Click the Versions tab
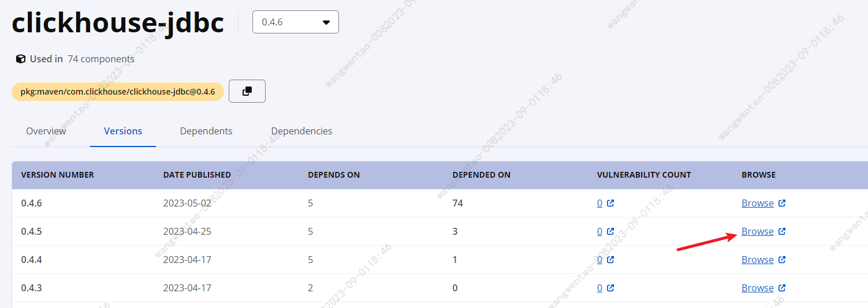 tap(123, 131)
